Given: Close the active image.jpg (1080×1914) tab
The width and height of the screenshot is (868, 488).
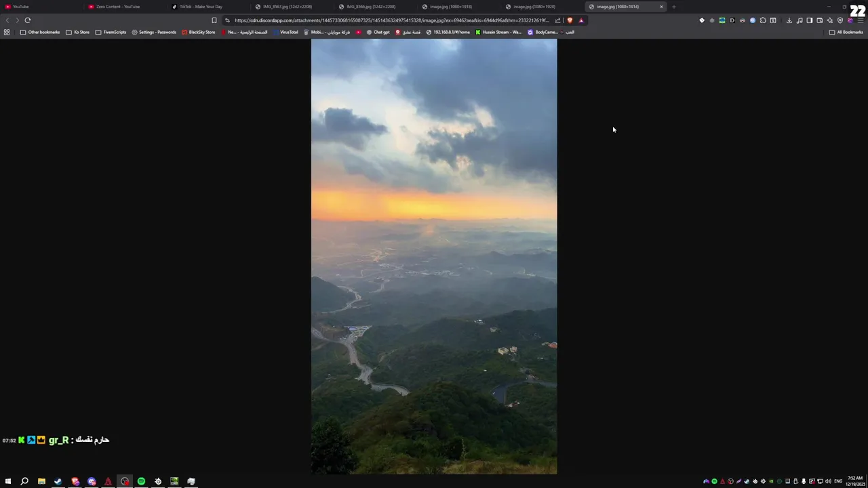Looking at the screenshot, I should (x=661, y=7).
